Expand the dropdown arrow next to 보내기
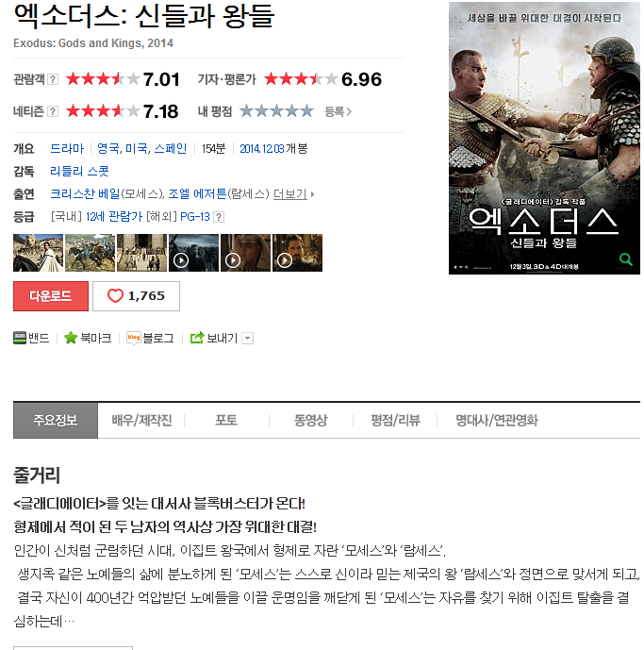The height and width of the screenshot is (650, 644). (247, 339)
